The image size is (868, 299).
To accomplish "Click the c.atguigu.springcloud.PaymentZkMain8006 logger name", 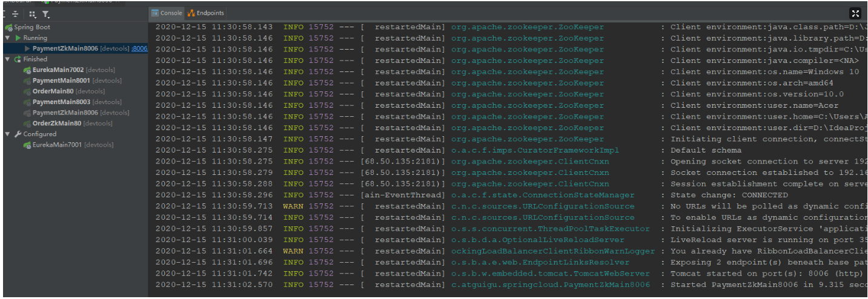I will click(x=550, y=285).
